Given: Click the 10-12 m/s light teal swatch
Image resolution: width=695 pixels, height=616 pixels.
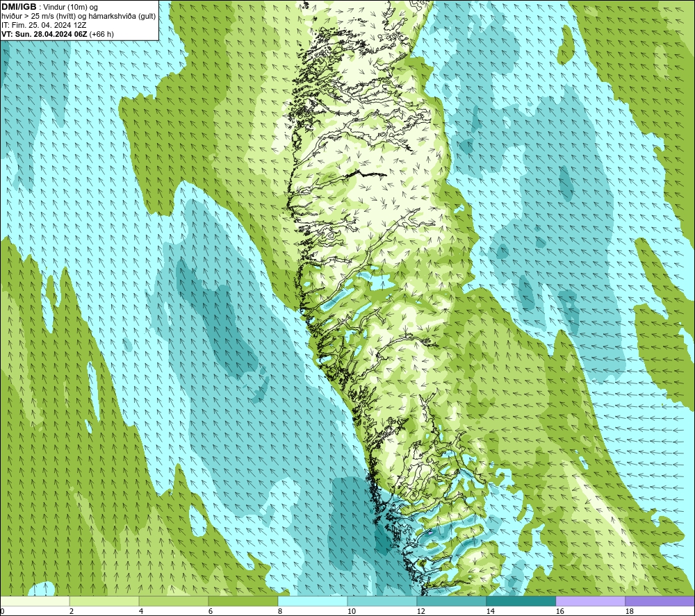Looking at the screenshot, I should (382, 601).
